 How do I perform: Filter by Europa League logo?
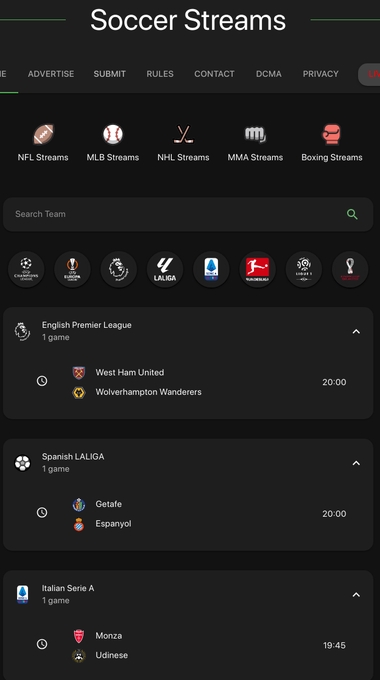pyautogui.click(x=72, y=269)
